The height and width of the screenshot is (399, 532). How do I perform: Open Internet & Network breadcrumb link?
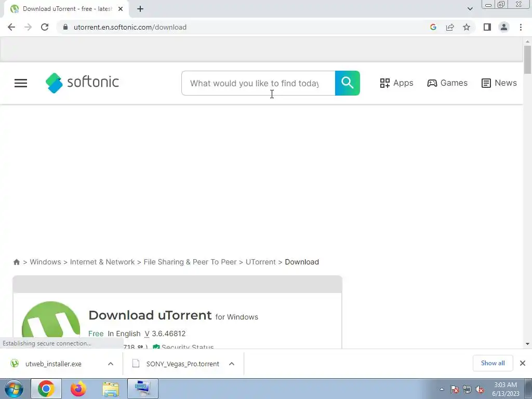pyautogui.click(x=102, y=262)
